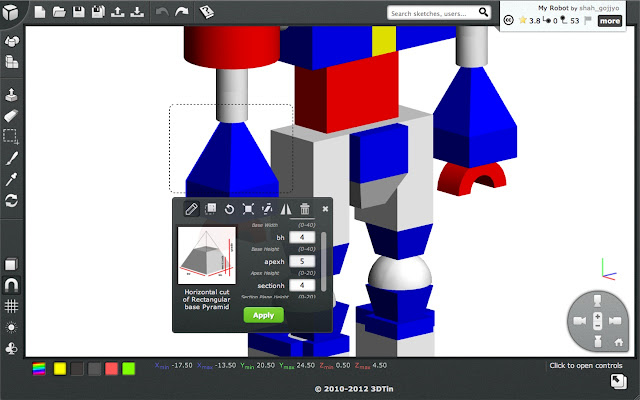Select the paint brush tool
The height and width of the screenshot is (400, 640).
tap(11, 158)
